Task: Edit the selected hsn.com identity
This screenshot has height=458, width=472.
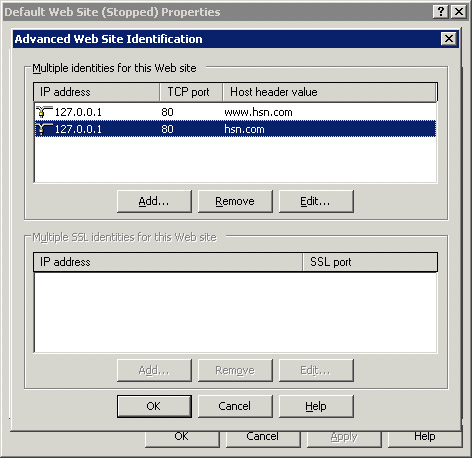Action: tap(316, 201)
